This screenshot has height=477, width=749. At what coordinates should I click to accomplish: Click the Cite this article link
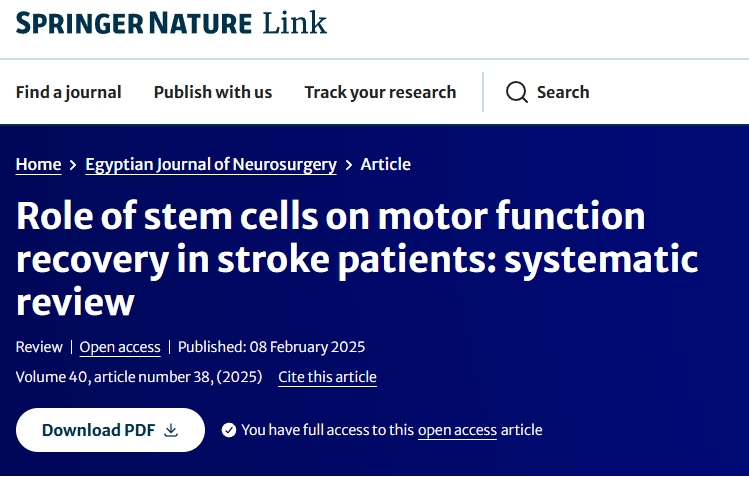pos(327,377)
